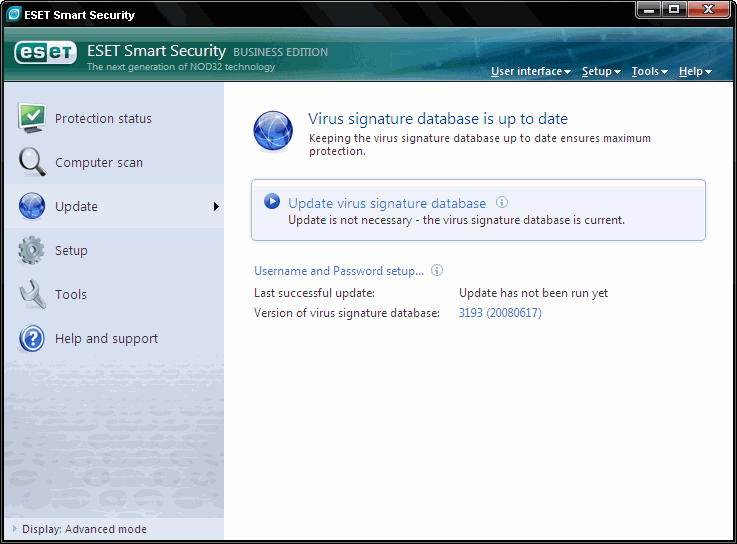The width and height of the screenshot is (737, 544).
Task: Click the Help and support question icon
Action: (x=32, y=339)
